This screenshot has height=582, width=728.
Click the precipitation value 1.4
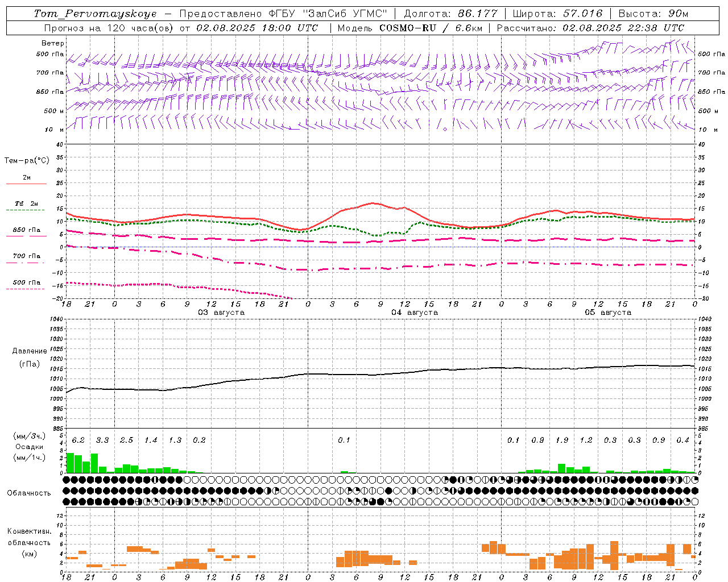click(151, 440)
